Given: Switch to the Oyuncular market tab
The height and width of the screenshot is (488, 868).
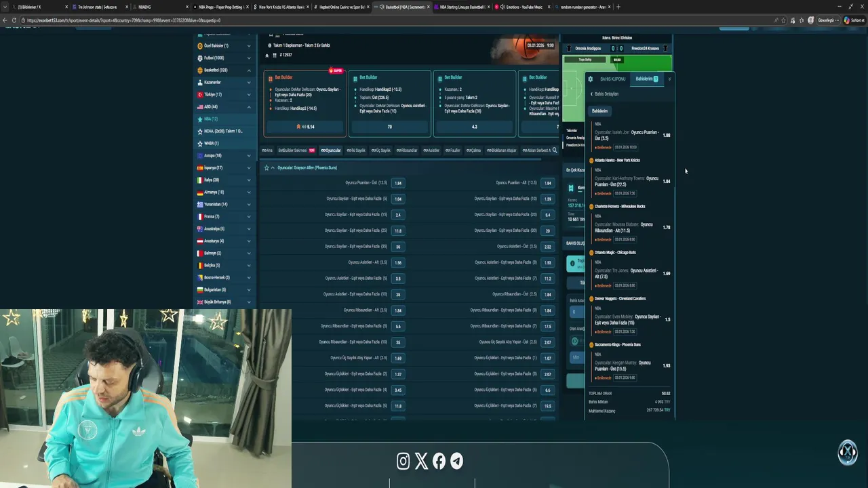Looking at the screenshot, I should point(331,150).
